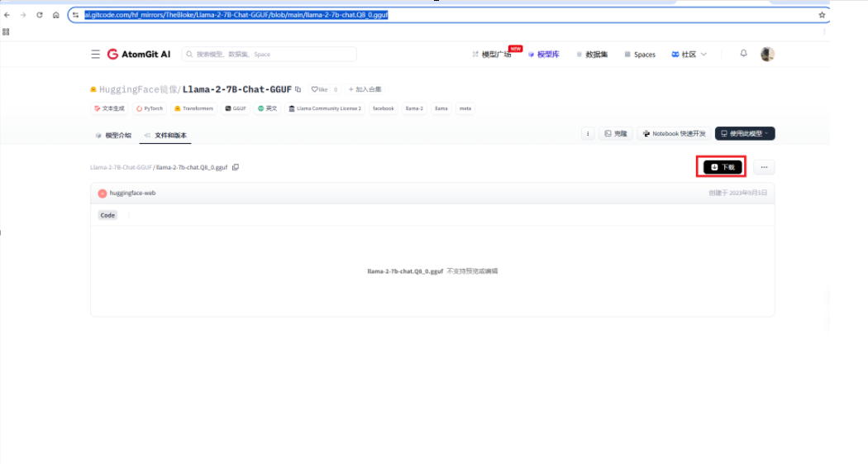Go to the browser home page icon

click(56, 15)
